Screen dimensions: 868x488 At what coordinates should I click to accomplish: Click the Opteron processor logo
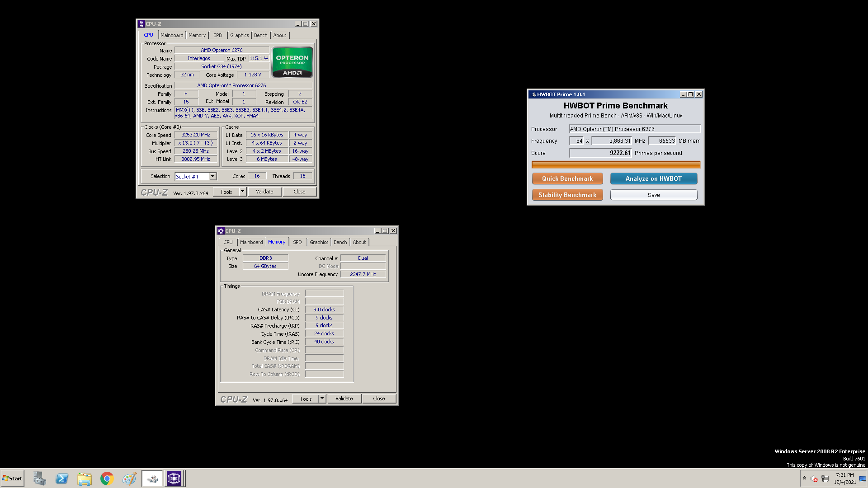292,62
